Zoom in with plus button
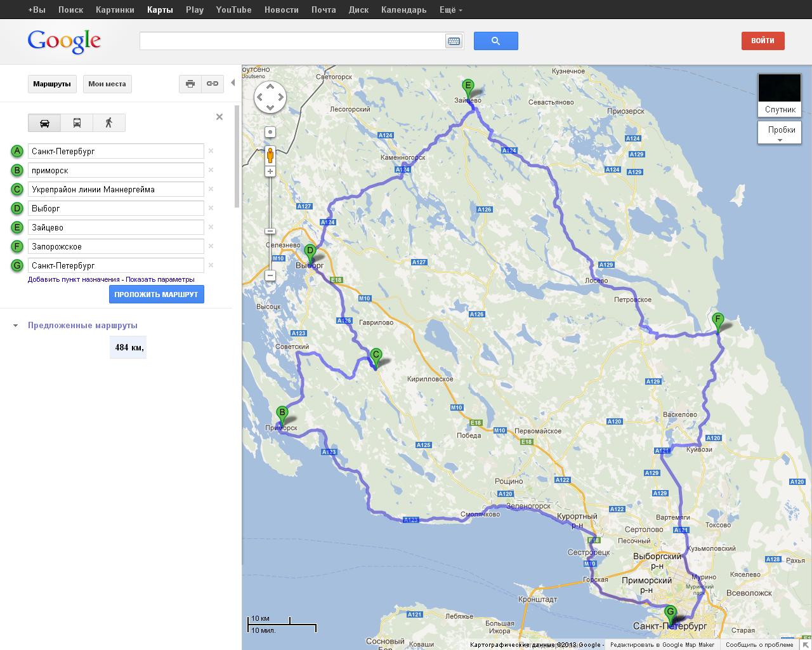This screenshot has height=650, width=812. [x=270, y=171]
